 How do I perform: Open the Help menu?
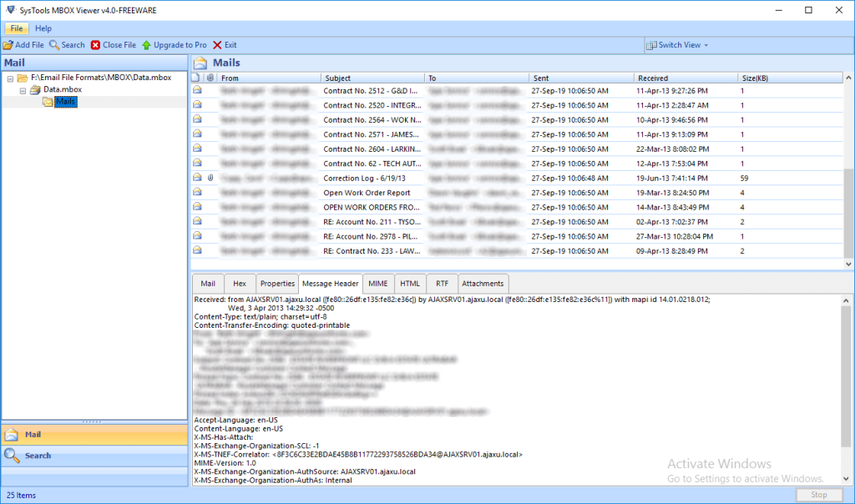[x=43, y=28]
